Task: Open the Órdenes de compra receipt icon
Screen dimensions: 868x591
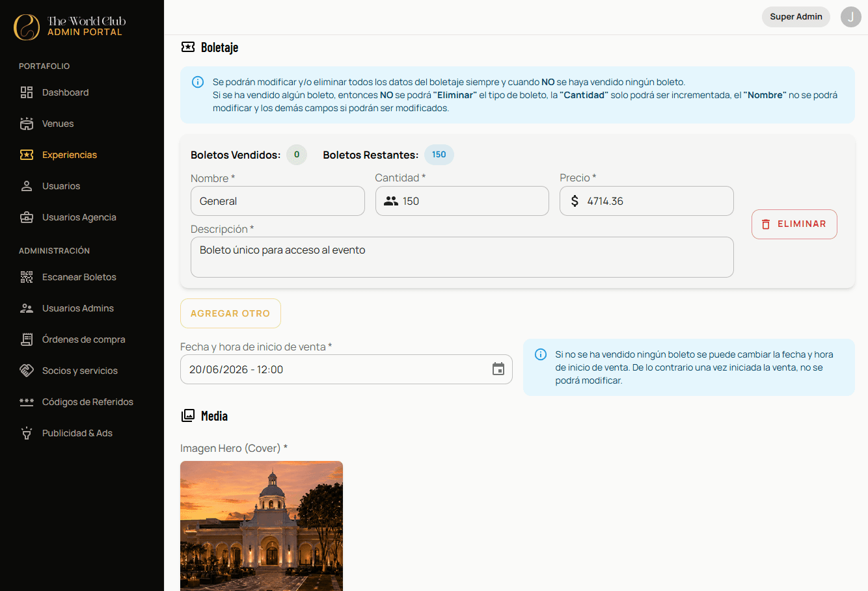Action: click(27, 339)
